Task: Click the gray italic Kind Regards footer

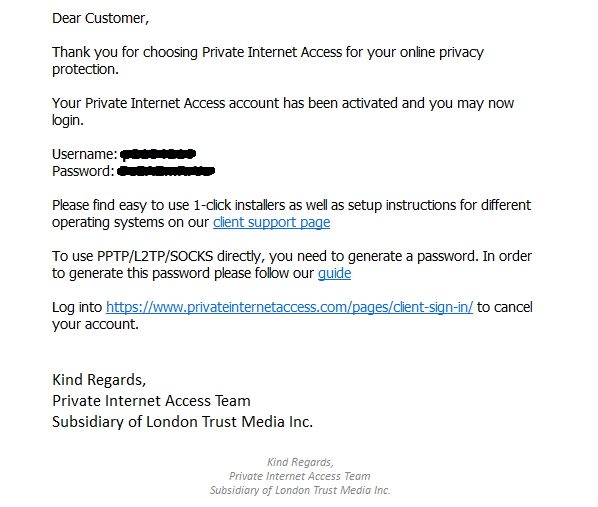Action: [300, 462]
